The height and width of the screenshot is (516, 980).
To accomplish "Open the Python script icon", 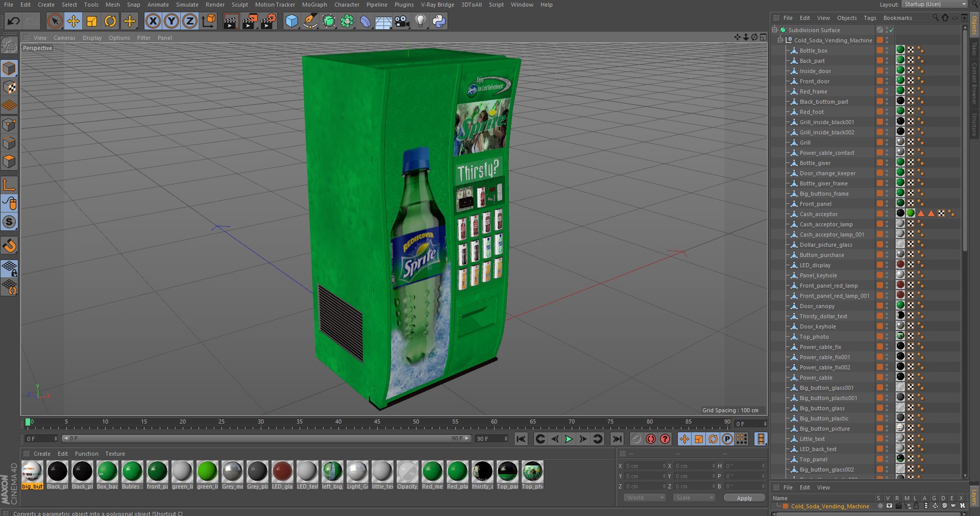I will [439, 21].
